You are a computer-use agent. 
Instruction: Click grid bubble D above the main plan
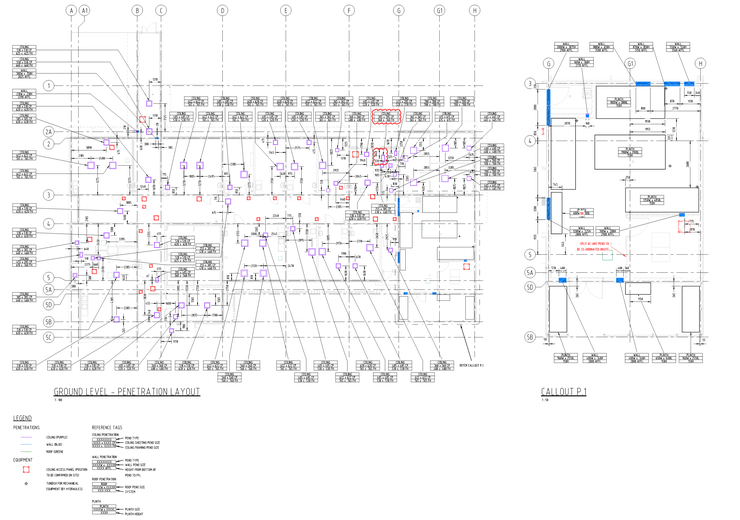[x=222, y=10]
